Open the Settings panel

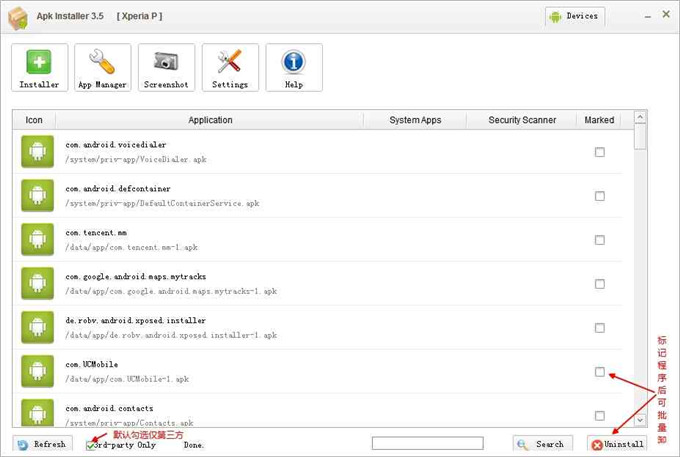tap(230, 68)
